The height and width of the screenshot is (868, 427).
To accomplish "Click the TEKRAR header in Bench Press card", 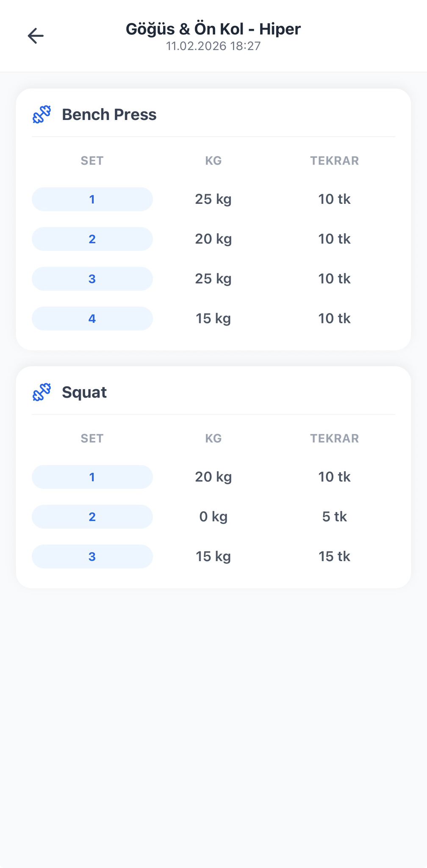I will tap(334, 161).
